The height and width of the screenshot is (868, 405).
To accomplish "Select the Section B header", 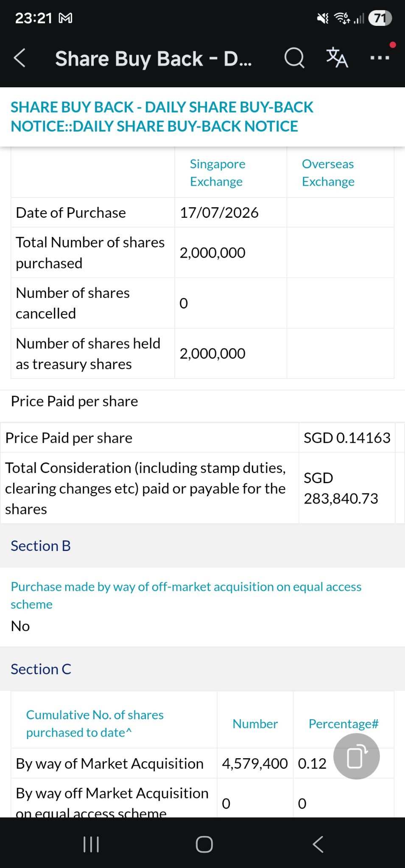I will point(41,546).
